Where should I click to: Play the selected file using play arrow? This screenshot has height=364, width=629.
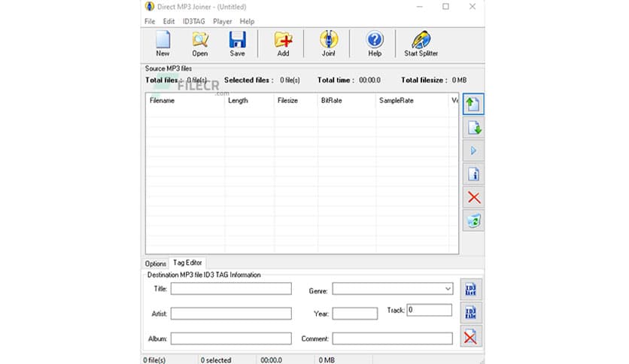coord(473,150)
